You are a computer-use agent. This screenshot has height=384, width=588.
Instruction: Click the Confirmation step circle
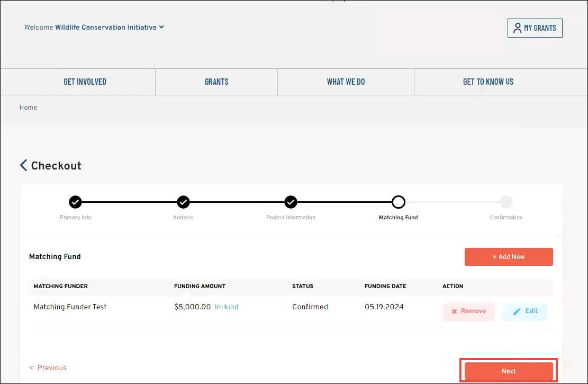pyautogui.click(x=506, y=202)
